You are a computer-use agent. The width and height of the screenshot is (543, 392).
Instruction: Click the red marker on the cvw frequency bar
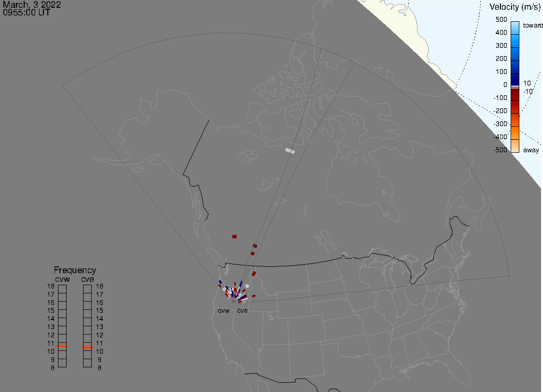(62, 346)
